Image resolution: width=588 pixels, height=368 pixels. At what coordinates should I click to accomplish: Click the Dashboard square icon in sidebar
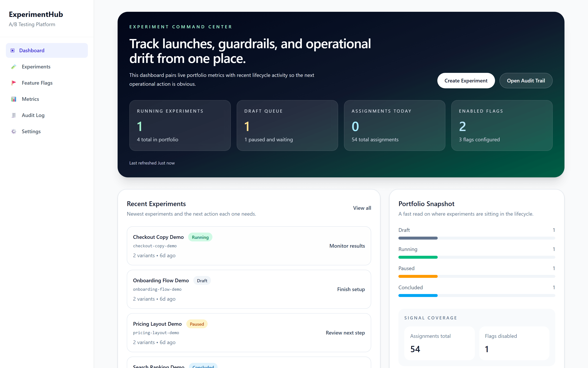coord(13,50)
